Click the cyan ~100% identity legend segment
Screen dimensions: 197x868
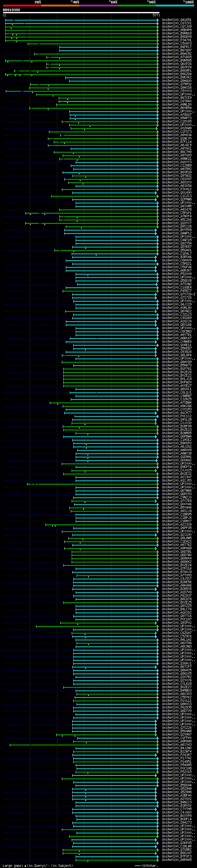point(175,6)
